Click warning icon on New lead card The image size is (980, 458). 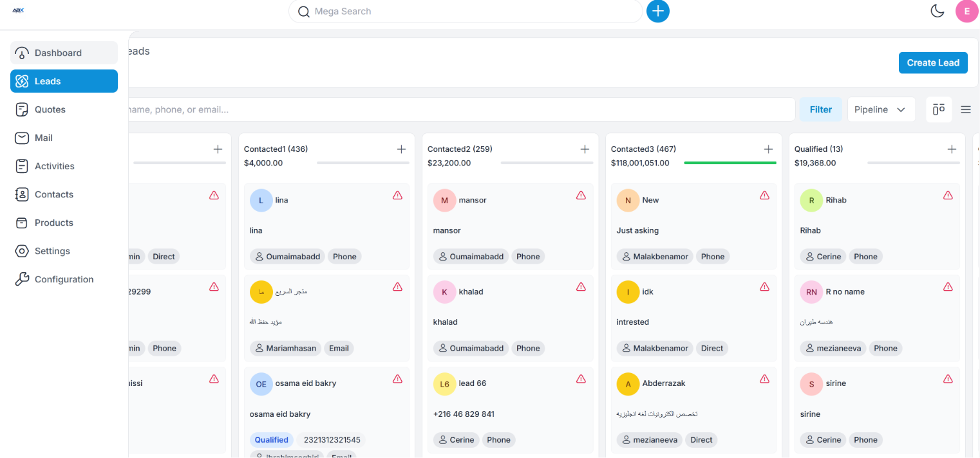pos(764,195)
